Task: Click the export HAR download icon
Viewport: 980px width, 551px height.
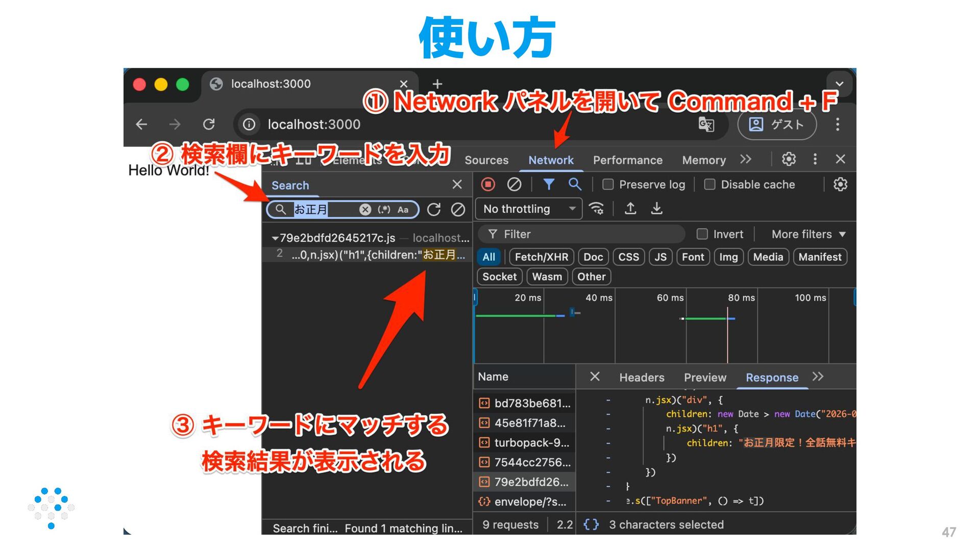Action: tap(656, 209)
